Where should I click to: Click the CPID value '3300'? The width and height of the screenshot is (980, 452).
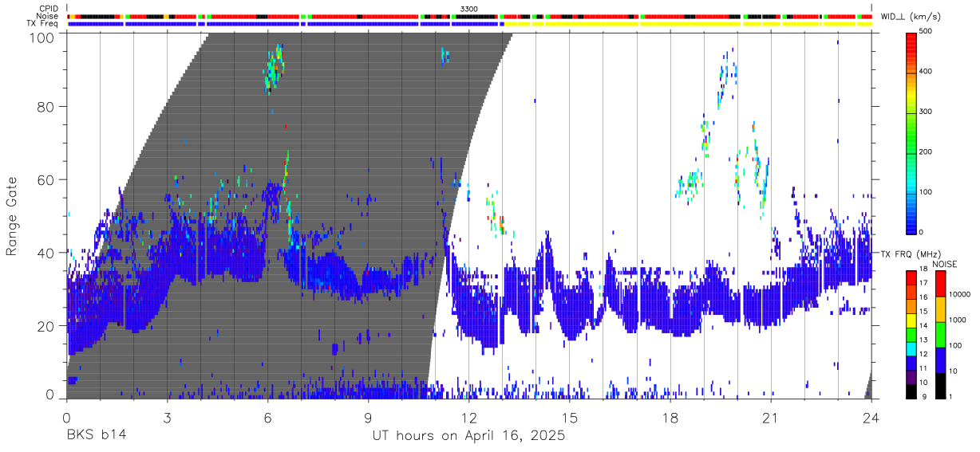coord(468,9)
